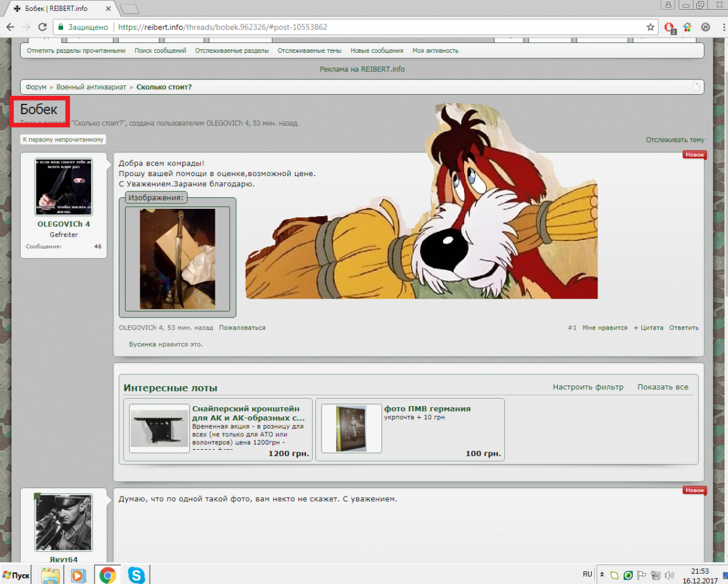Viewport: 728px width, 584px height.
Task: Open the red extension icon with badge 2
Action: pos(669,27)
